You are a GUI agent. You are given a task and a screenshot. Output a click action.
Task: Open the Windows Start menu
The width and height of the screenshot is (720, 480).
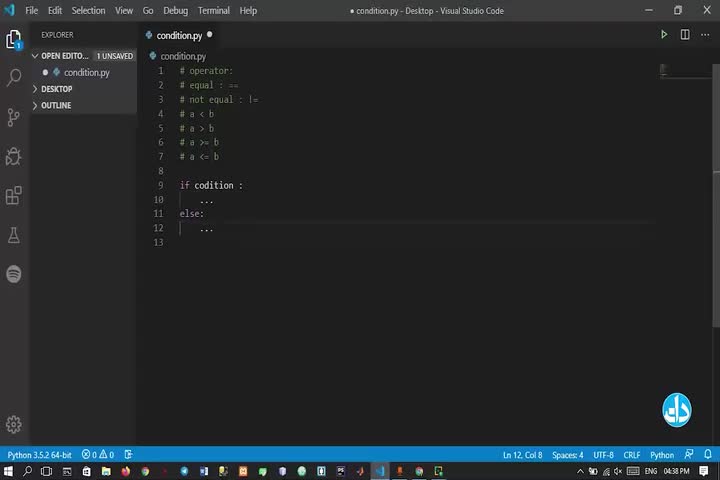pyautogui.click(x=7, y=471)
